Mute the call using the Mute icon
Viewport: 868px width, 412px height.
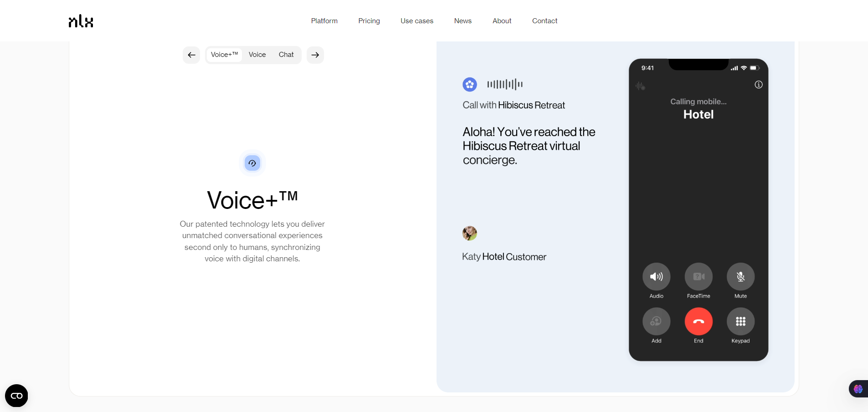(x=740, y=277)
